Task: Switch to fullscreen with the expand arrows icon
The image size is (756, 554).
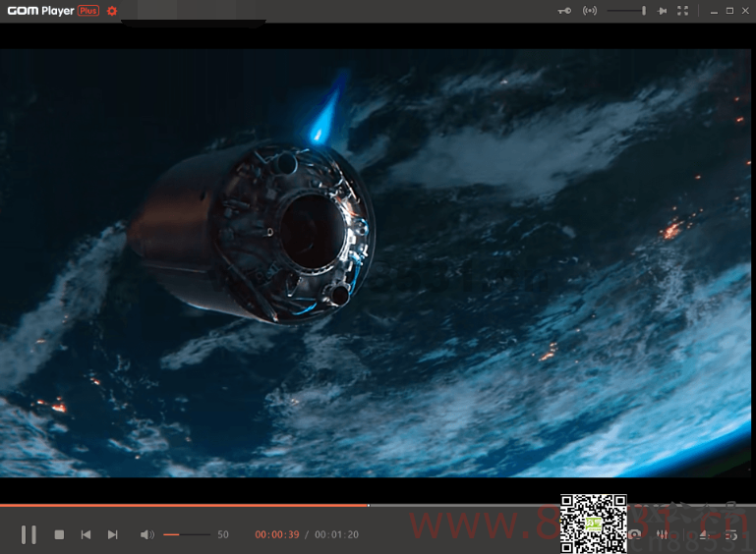Action: coord(682,11)
